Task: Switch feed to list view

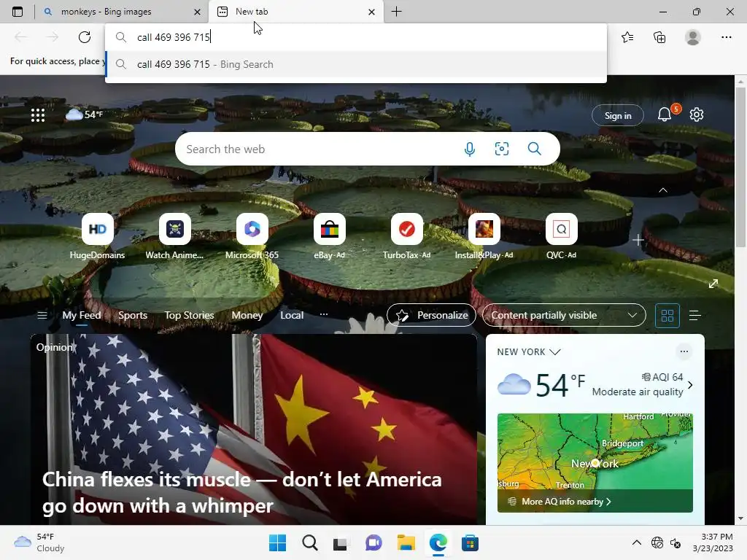Action: point(694,315)
